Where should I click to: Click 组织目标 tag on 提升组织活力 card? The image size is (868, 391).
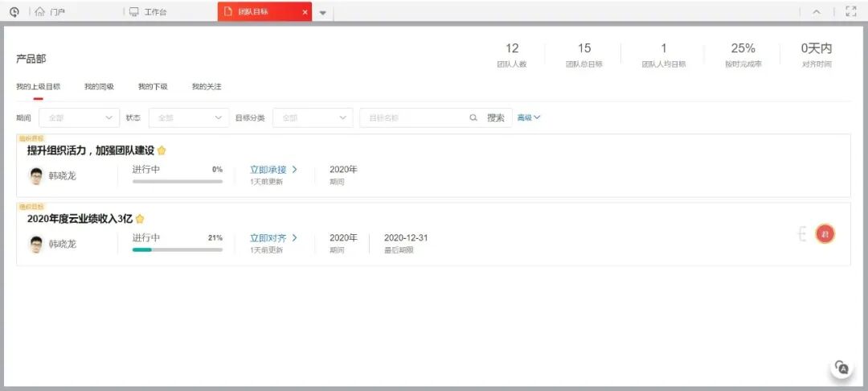(31, 138)
